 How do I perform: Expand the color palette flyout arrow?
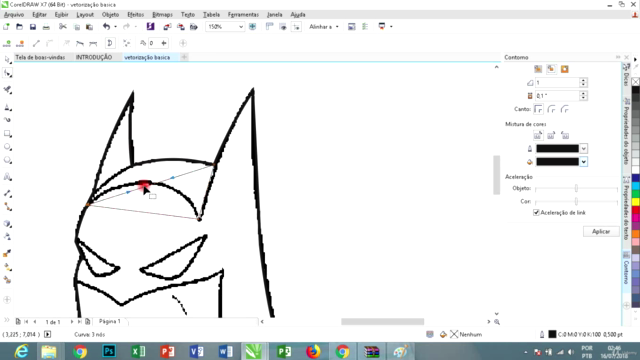[635, 60]
